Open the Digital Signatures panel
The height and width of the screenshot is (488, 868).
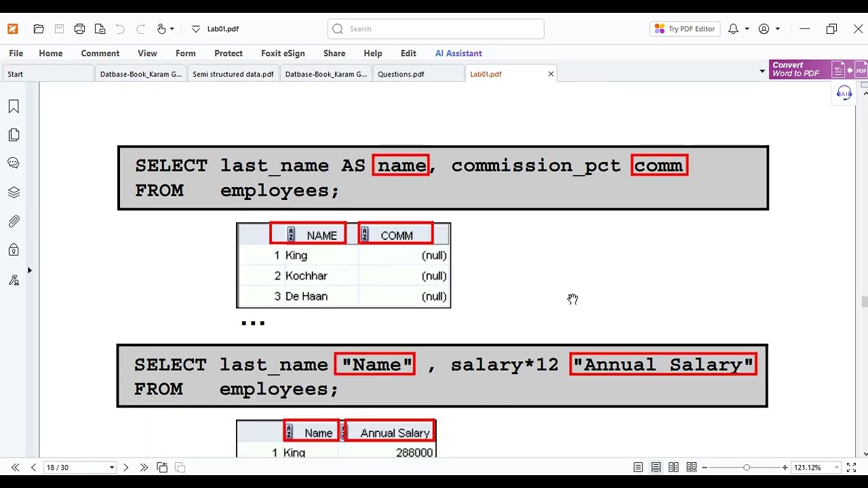point(14,280)
